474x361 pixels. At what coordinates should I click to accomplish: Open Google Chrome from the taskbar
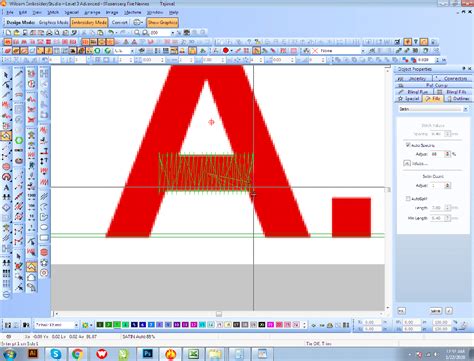(x=77, y=354)
